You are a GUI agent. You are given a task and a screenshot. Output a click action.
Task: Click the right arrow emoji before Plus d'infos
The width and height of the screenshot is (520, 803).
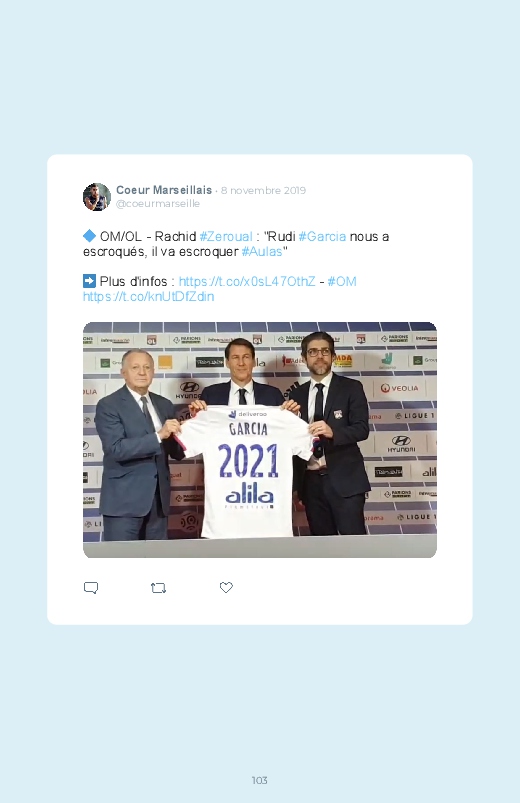click(89, 281)
